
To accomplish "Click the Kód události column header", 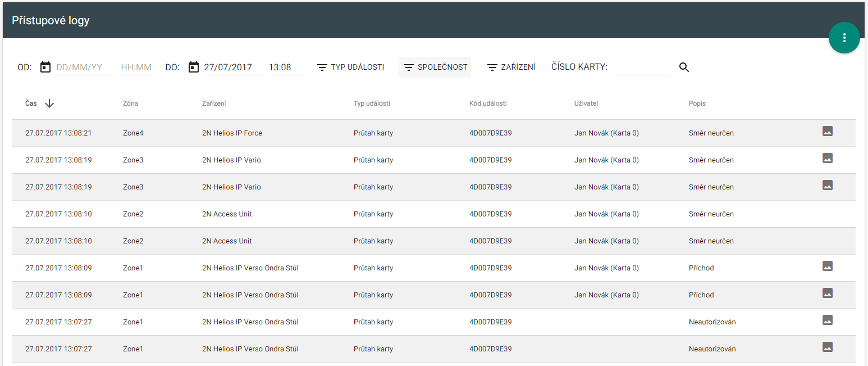I will pyautogui.click(x=488, y=103).
